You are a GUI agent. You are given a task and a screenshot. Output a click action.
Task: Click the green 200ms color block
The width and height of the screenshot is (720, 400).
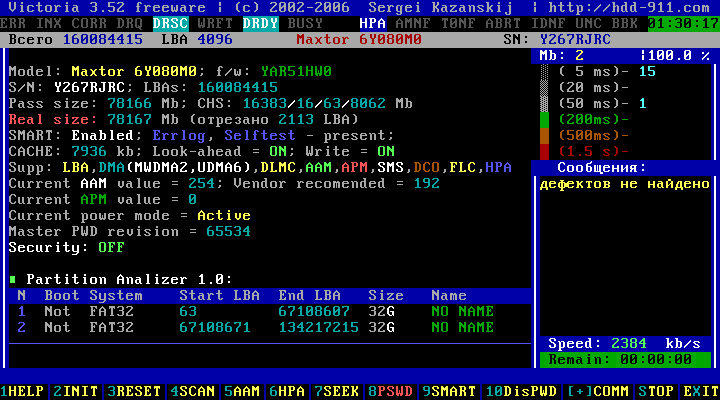544,119
